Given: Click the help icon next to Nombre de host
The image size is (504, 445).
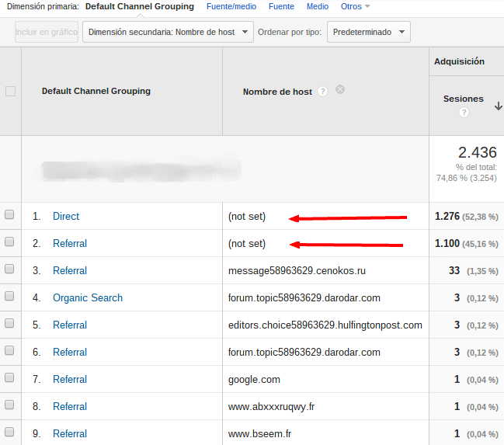Looking at the screenshot, I should pyautogui.click(x=323, y=92).
